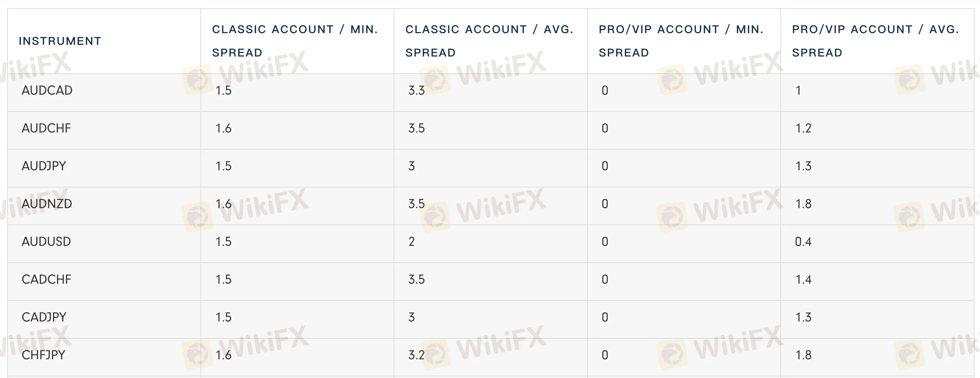Select AUDCAD classic average spread 3.3
Image resolution: width=980 pixels, height=378 pixels.
416,90
